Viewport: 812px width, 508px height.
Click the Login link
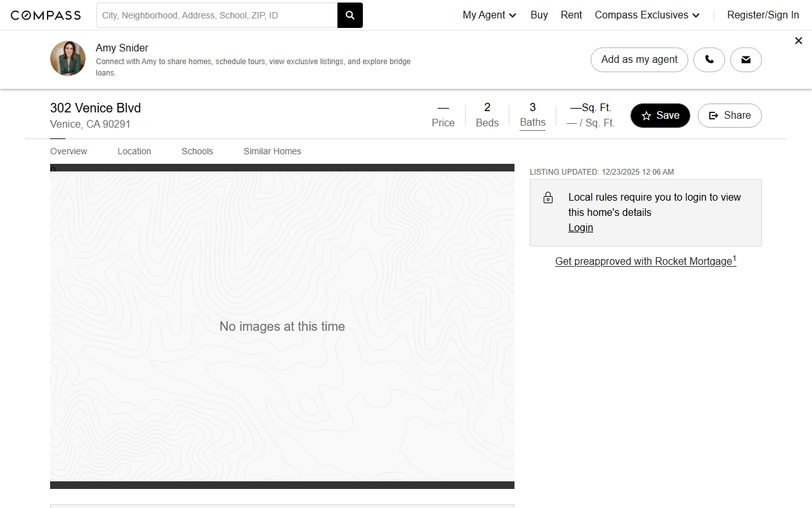580,228
